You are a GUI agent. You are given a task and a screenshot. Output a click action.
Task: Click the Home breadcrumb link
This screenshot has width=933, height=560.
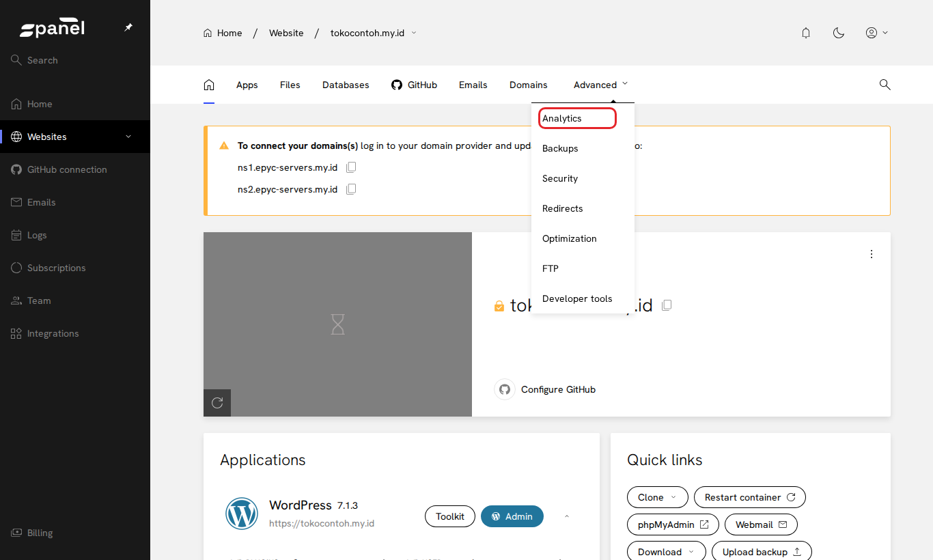click(223, 33)
